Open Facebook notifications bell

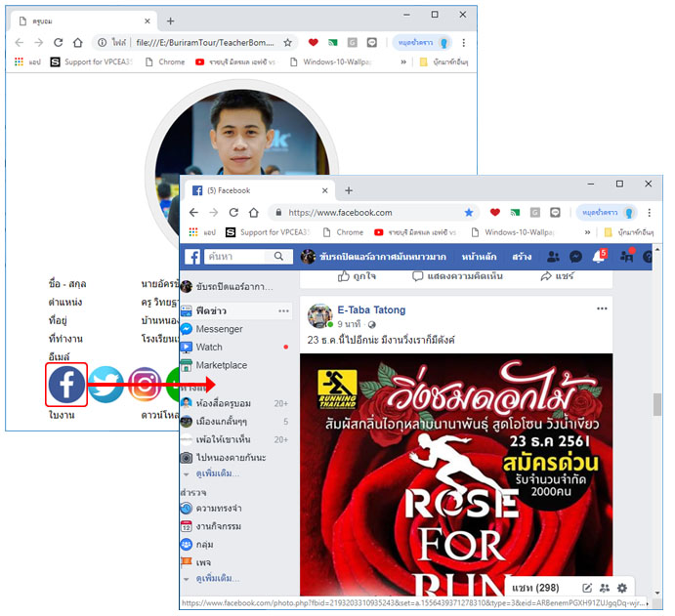pyautogui.click(x=600, y=257)
